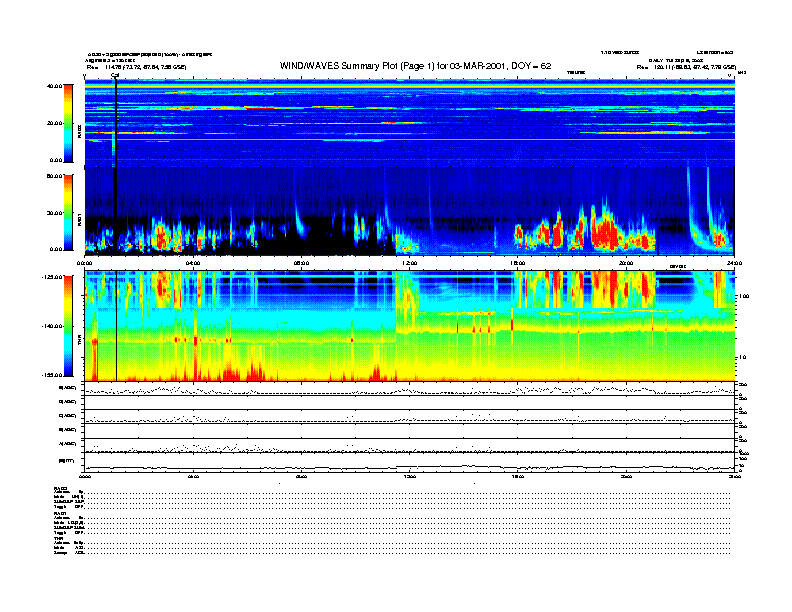Select the color bar spanning -125.00 to -155.00
Image resolution: width=792 pixels, height=612 pixels.
point(68,326)
